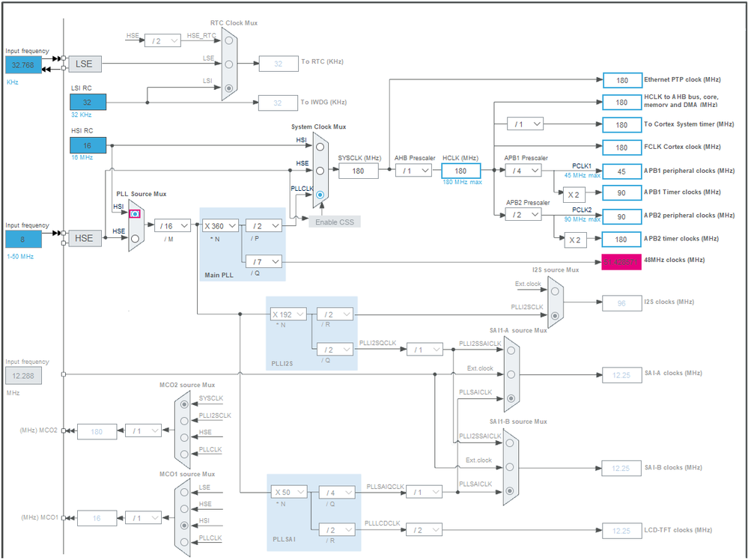Click the I2S clocks 96 value box
748x560 pixels.
coord(621,303)
